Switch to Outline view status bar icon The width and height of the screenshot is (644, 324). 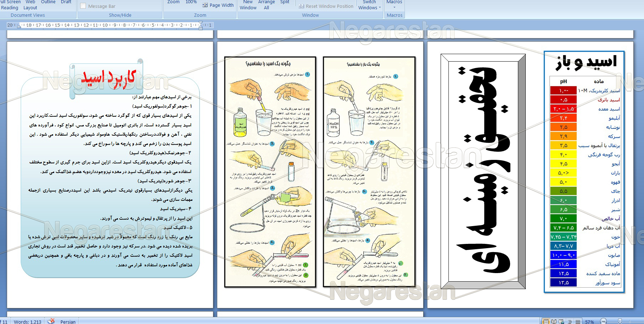(x=570, y=322)
